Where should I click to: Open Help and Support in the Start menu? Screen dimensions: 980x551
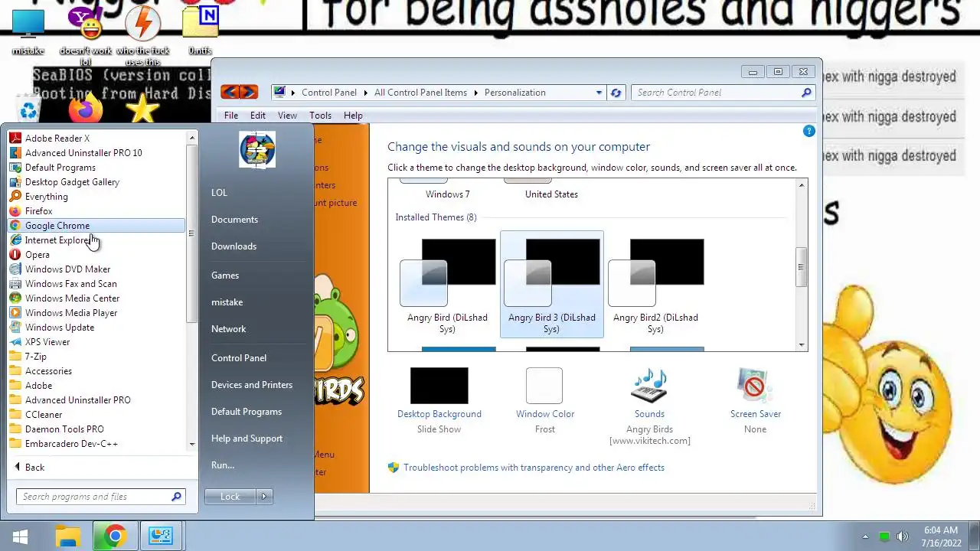(x=247, y=439)
